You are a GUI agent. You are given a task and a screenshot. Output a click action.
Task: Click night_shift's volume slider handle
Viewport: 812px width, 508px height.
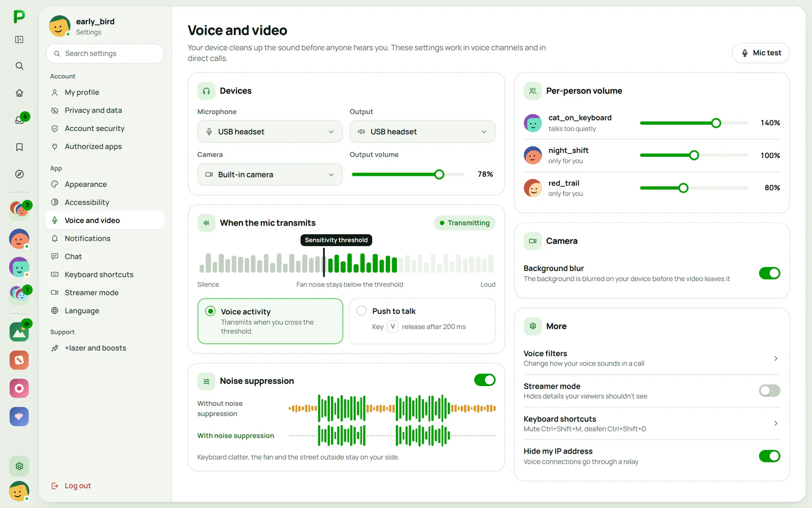(x=694, y=155)
